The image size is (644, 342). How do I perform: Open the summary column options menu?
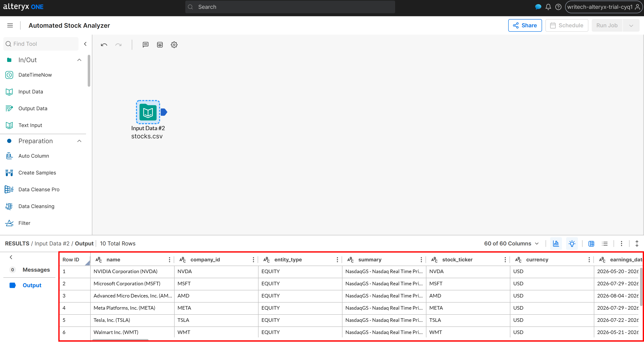pyautogui.click(x=421, y=260)
